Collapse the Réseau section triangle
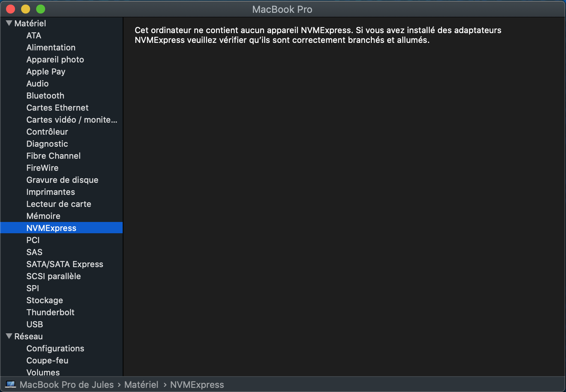The height and width of the screenshot is (392, 566). tap(9, 336)
